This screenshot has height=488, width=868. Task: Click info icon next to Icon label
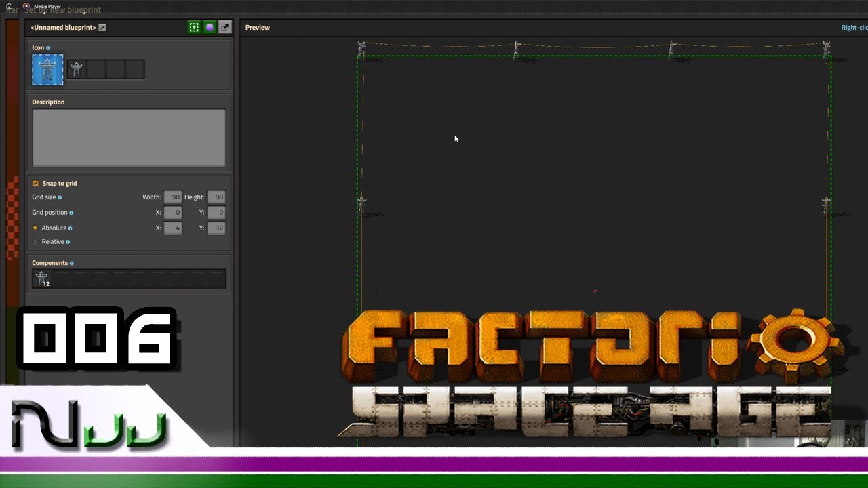coord(47,48)
